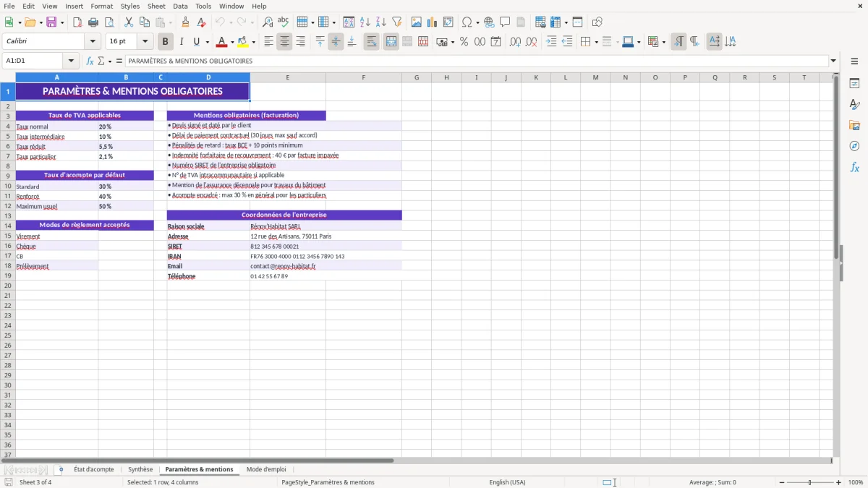The width and height of the screenshot is (868, 488).
Task: Run the Spelling check tool
Action: 284,22
